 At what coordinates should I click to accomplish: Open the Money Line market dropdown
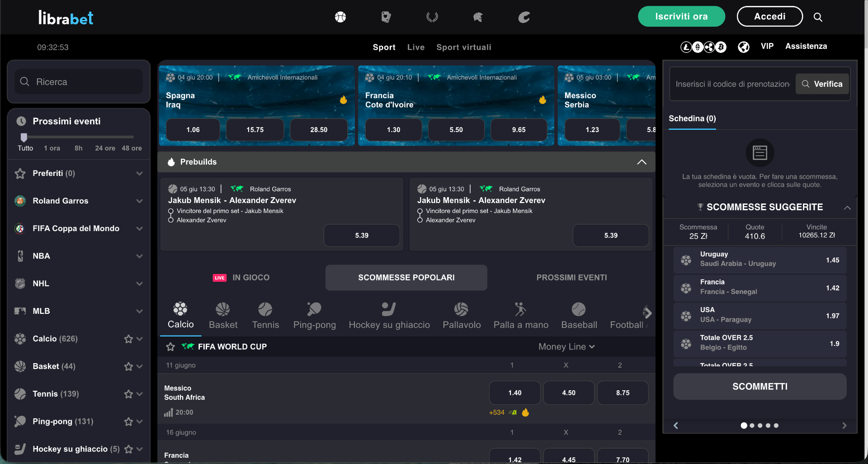(x=566, y=347)
